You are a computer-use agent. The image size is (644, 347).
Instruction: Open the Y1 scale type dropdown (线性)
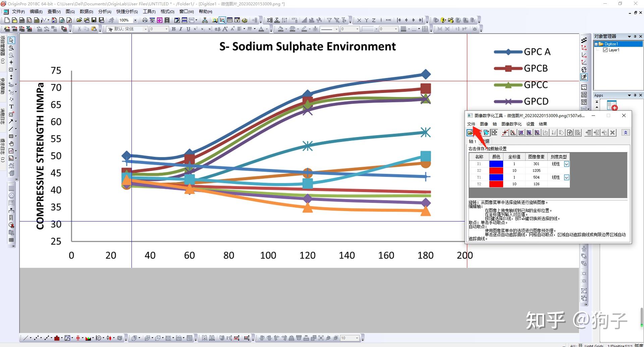tap(567, 177)
